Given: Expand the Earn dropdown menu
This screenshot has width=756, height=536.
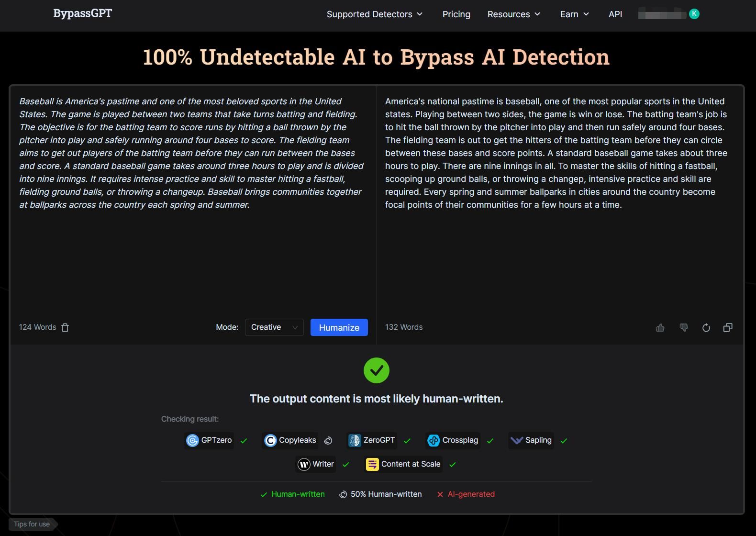Looking at the screenshot, I should click(x=575, y=14).
